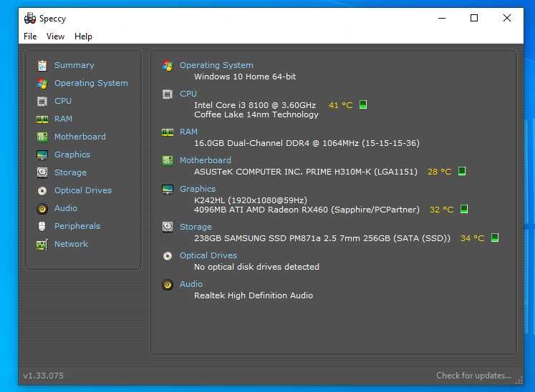Viewport: 535px width, 392px height.
Task: Click the green temperature indicator beside graphics 32 °C
Action: pos(463,209)
